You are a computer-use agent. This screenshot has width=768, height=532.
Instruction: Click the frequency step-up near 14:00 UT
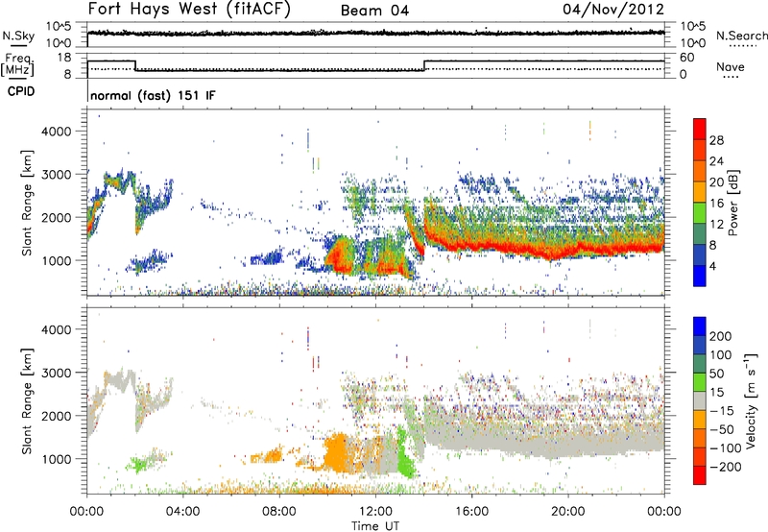pos(424,65)
